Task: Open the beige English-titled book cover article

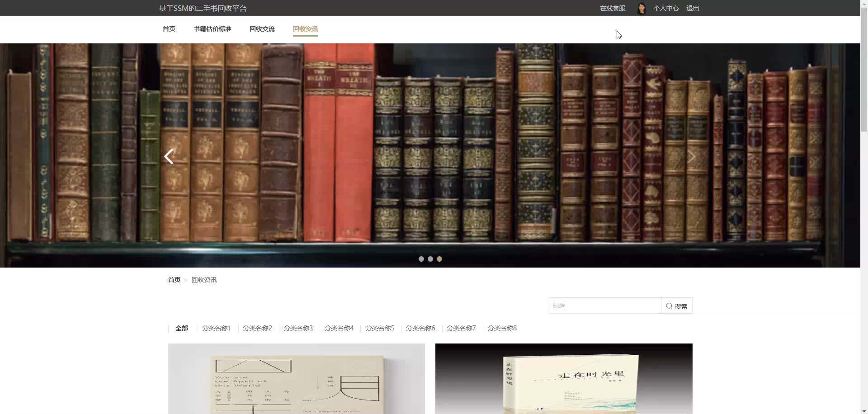Action: [297, 379]
